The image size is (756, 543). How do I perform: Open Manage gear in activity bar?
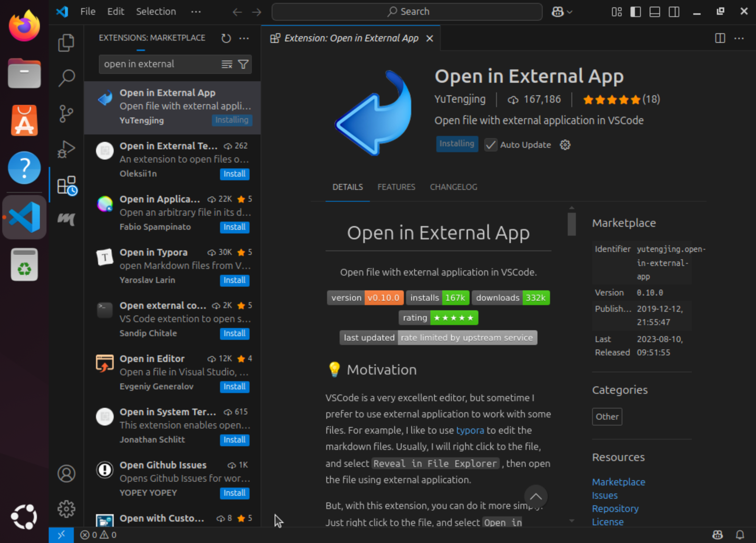coord(66,509)
